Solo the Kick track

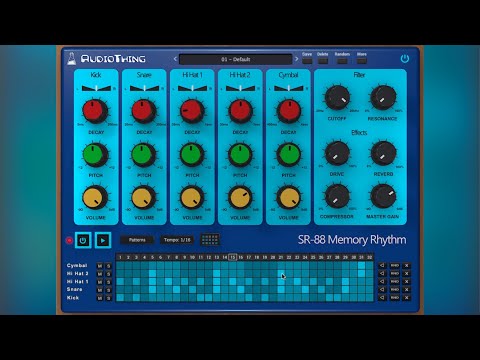(108, 298)
